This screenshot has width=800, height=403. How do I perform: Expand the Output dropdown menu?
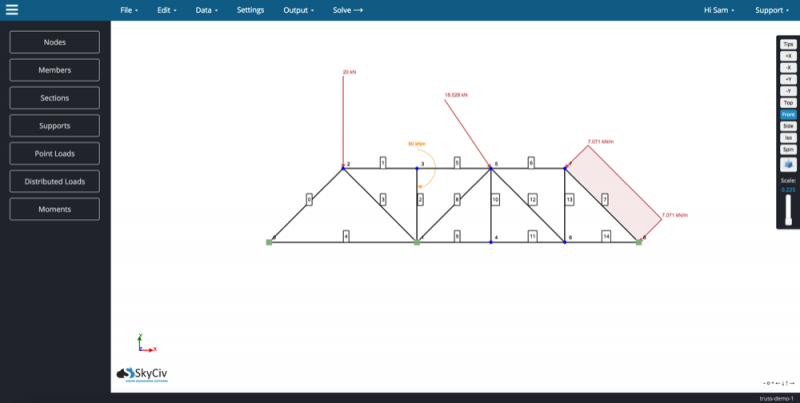[298, 10]
